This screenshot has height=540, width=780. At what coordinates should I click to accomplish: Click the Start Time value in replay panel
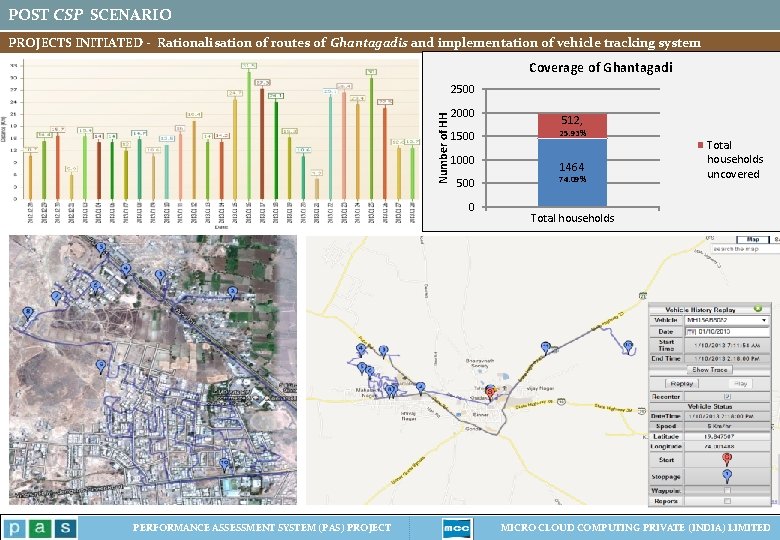pyautogui.click(x=727, y=345)
